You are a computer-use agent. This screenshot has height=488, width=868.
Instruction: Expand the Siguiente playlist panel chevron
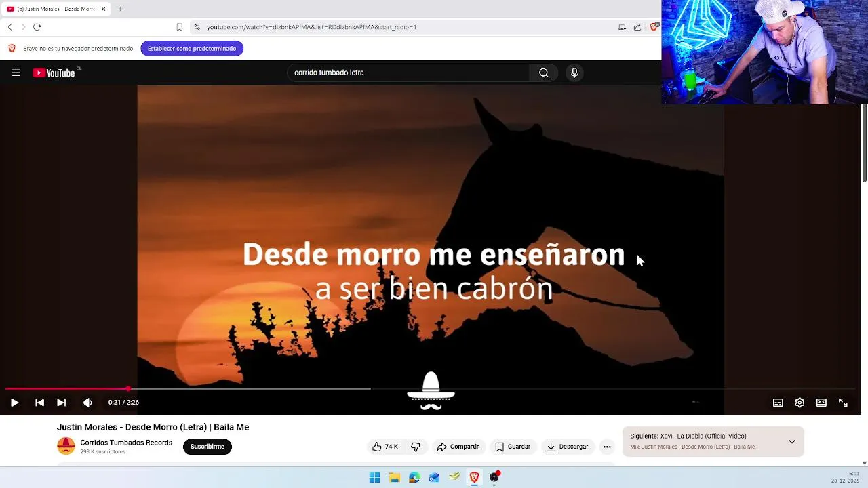click(x=791, y=441)
